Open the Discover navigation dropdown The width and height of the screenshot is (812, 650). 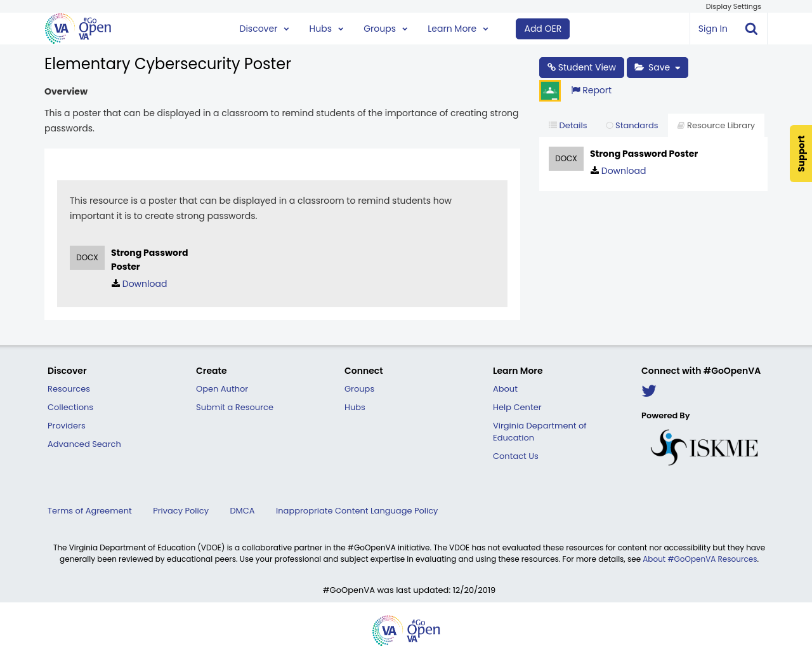[x=263, y=27]
